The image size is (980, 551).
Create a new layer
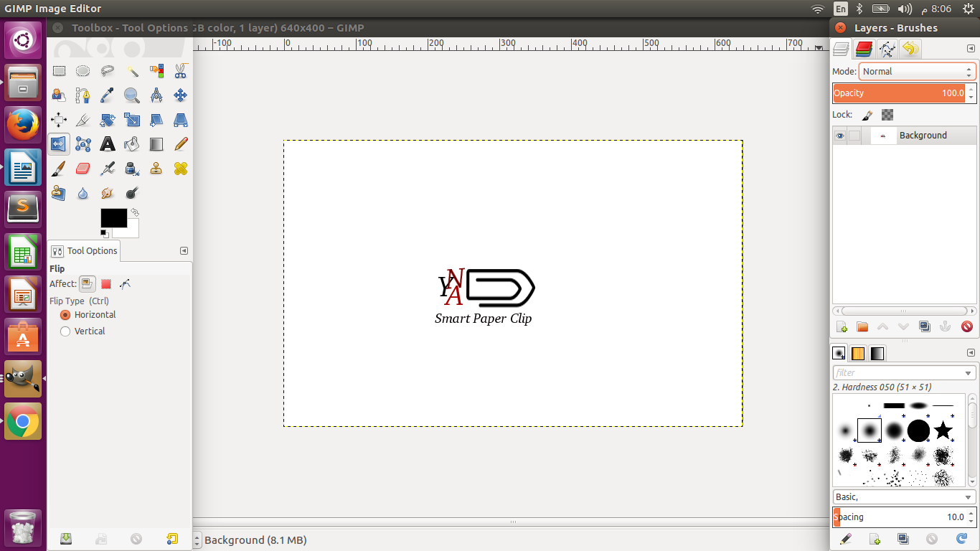[x=842, y=327]
